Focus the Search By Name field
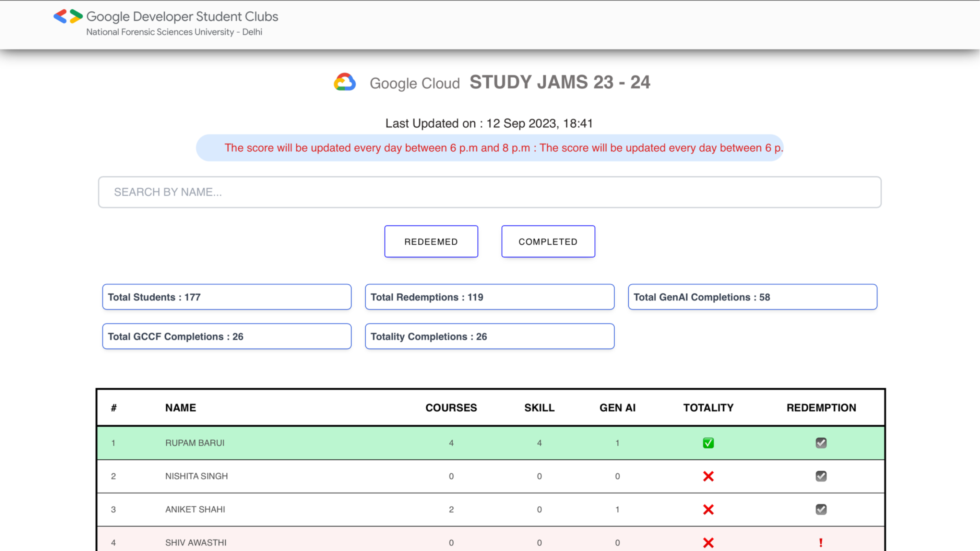Viewport: 980px width, 551px height. coord(489,192)
